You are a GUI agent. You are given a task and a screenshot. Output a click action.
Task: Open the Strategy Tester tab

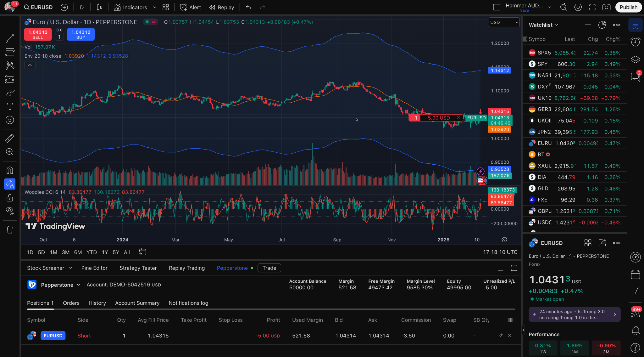click(138, 268)
